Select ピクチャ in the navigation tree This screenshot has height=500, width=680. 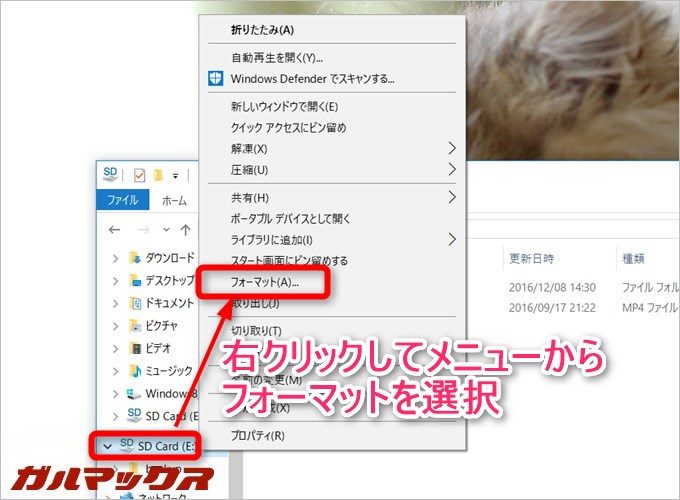(x=161, y=326)
